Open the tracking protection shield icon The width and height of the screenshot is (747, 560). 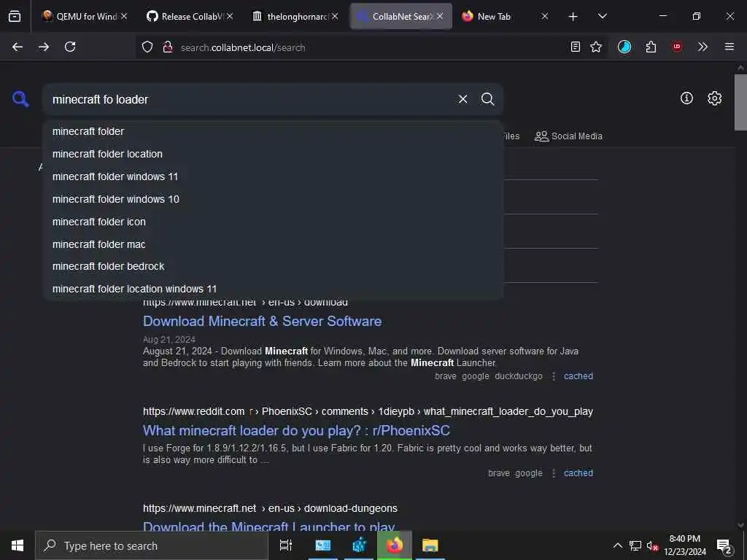pyautogui.click(x=147, y=47)
